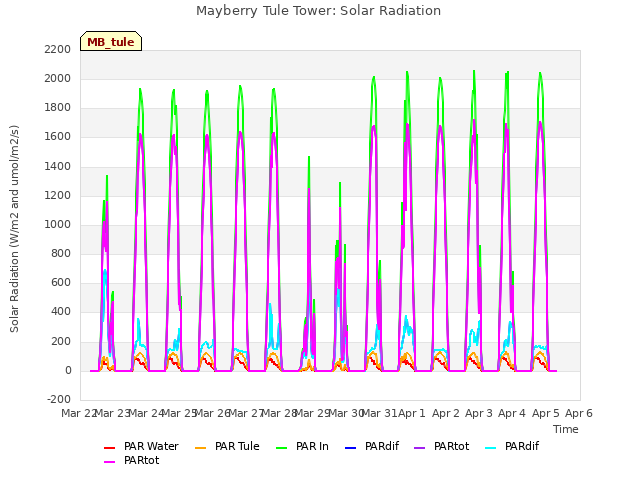Click the MB_tule site label box
This screenshot has width=640, height=480.
pyautogui.click(x=111, y=41)
